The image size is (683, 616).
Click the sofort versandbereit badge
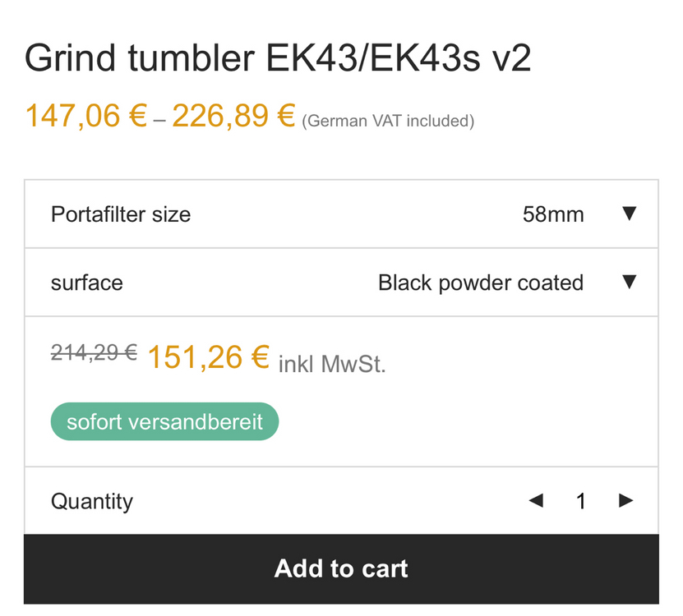click(x=164, y=422)
